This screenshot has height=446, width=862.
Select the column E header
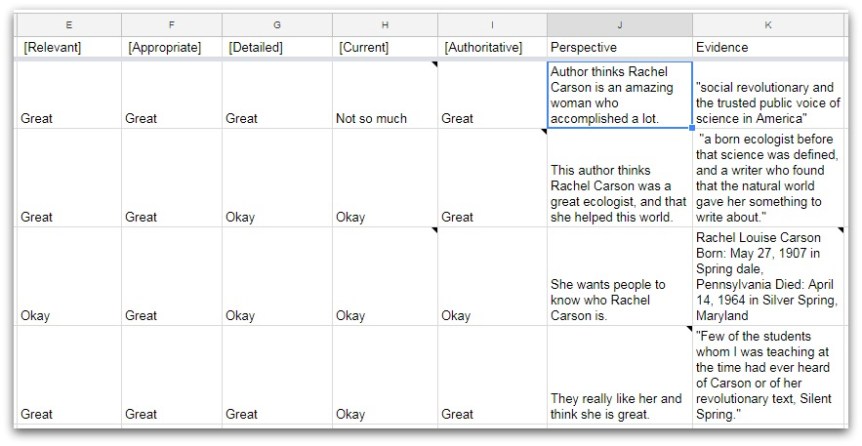click(68, 25)
